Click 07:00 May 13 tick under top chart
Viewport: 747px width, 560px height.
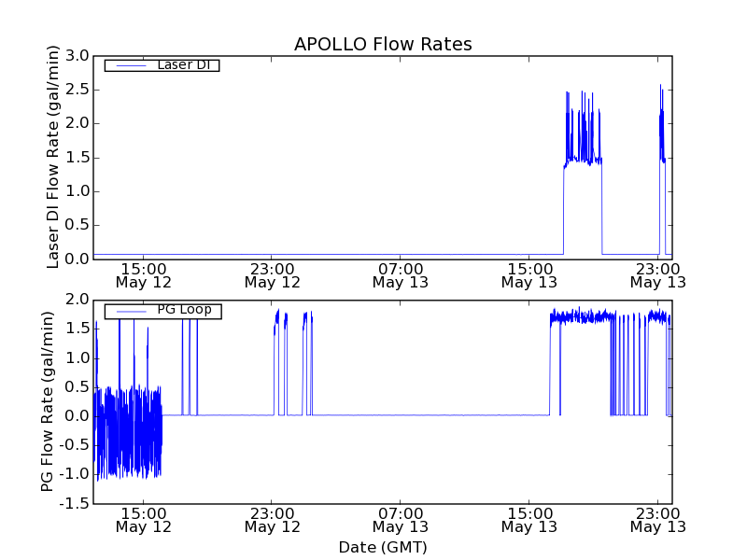(401, 274)
